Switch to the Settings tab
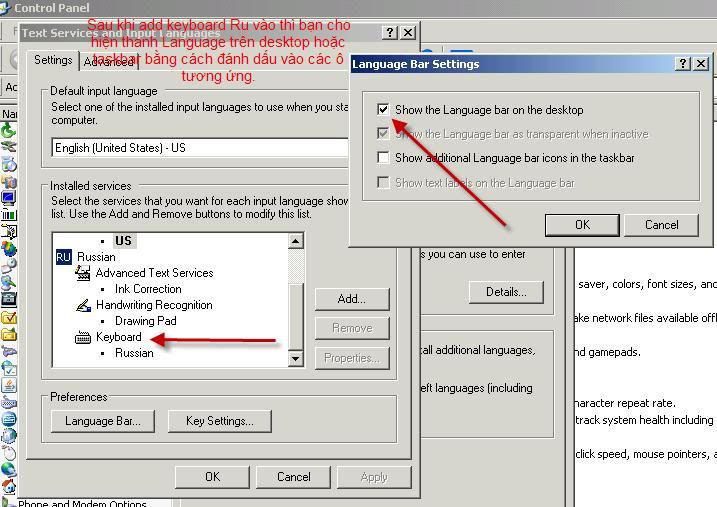 point(53,60)
